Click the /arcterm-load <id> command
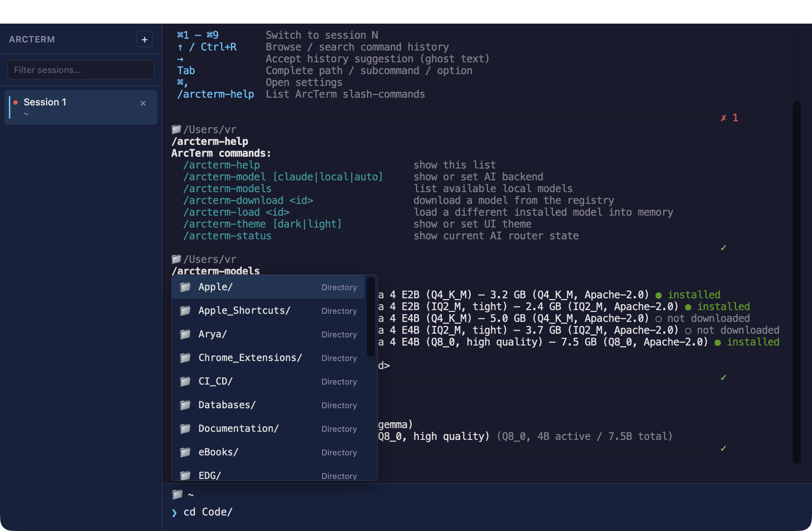The width and height of the screenshot is (812, 531). [x=236, y=212]
